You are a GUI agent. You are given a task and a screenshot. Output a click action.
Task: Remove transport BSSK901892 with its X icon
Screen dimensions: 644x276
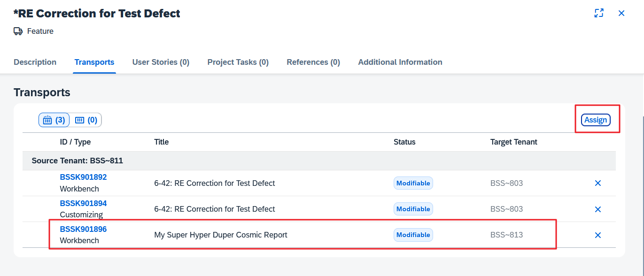pyautogui.click(x=598, y=183)
